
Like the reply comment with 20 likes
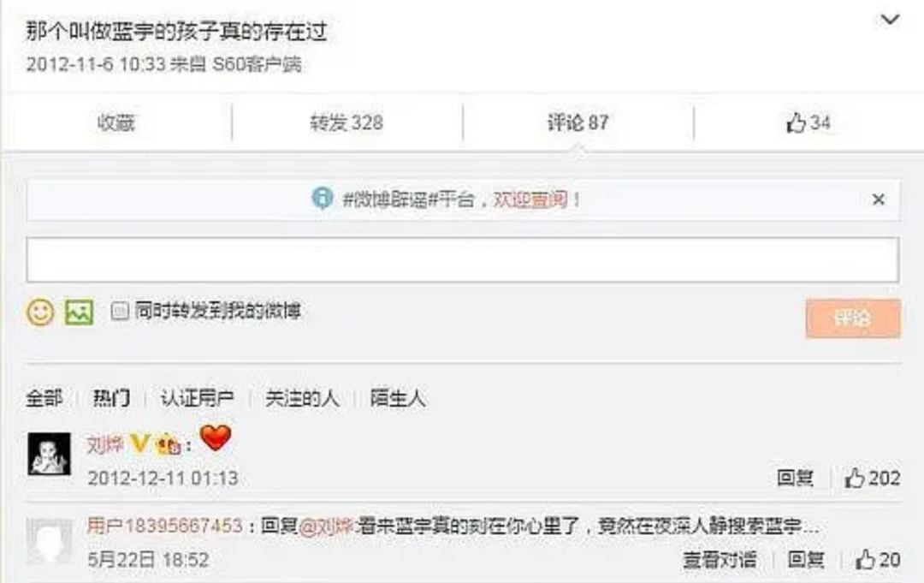point(878,559)
